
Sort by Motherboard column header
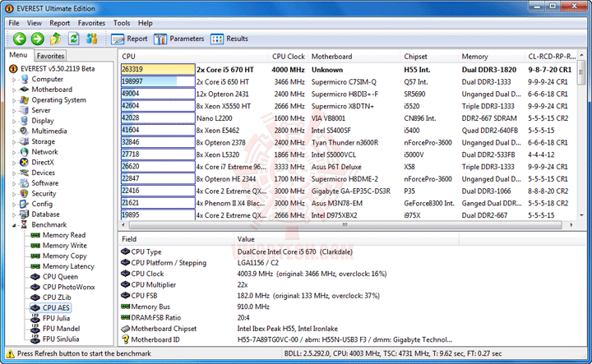click(354, 56)
